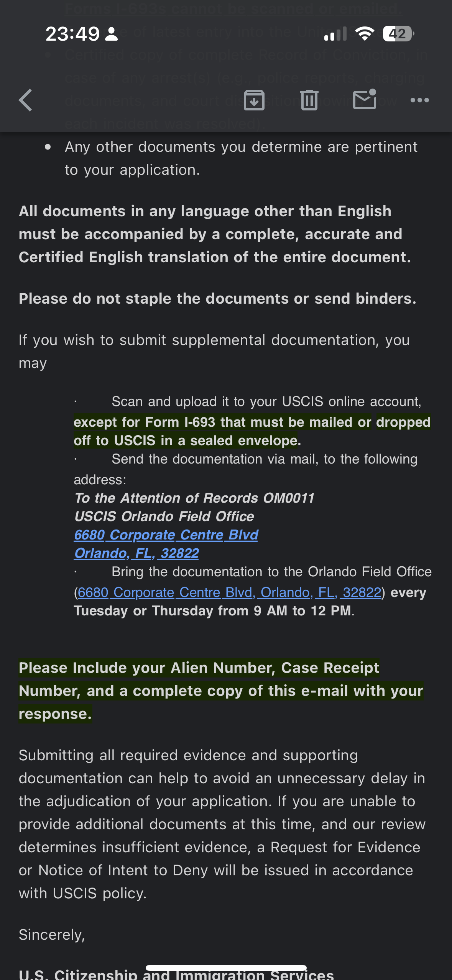Image resolution: width=452 pixels, height=980 pixels.
Task: Tap the 'USCIS Orlando Field Office' italic line
Action: click(164, 516)
